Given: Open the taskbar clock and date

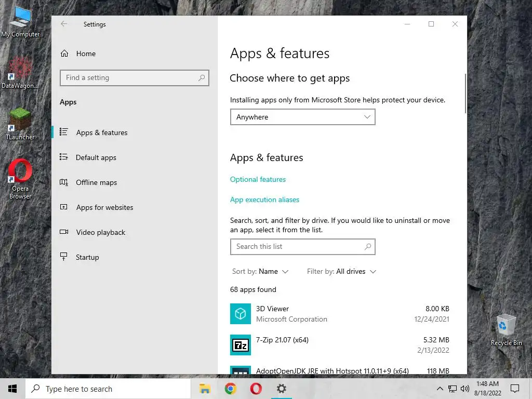Looking at the screenshot, I should pos(487,389).
